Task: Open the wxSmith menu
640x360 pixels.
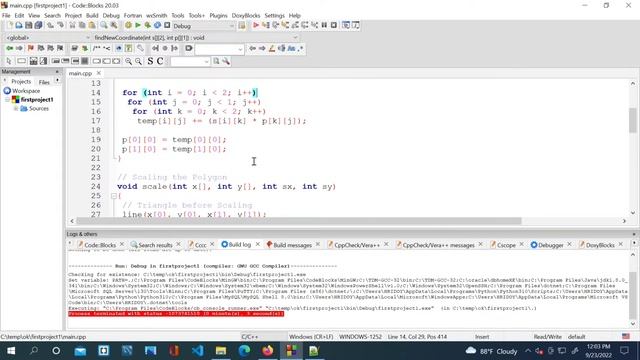Action: coord(157,16)
